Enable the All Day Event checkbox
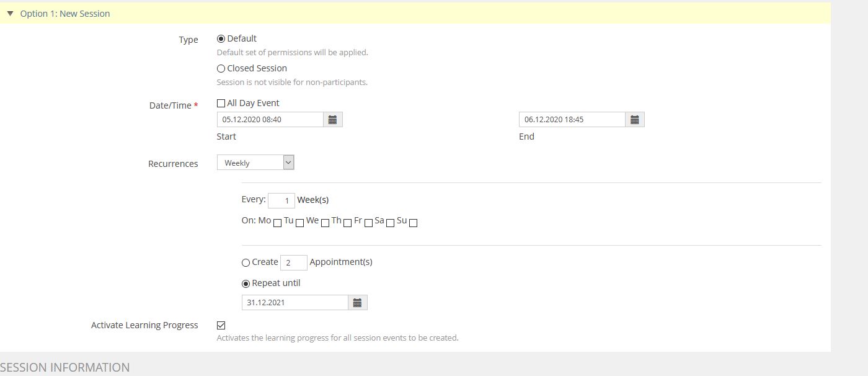Viewport: 868px width, 376px height. click(x=221, y=104)
